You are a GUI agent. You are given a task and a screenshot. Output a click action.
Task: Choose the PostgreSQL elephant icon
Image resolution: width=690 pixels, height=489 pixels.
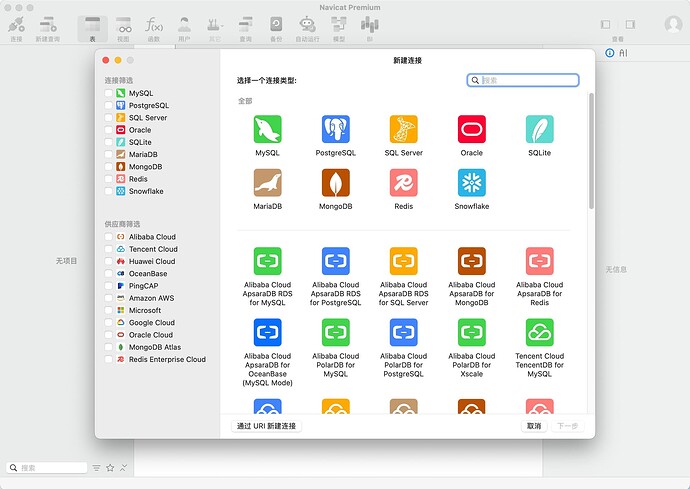click(x=335, y=129)
